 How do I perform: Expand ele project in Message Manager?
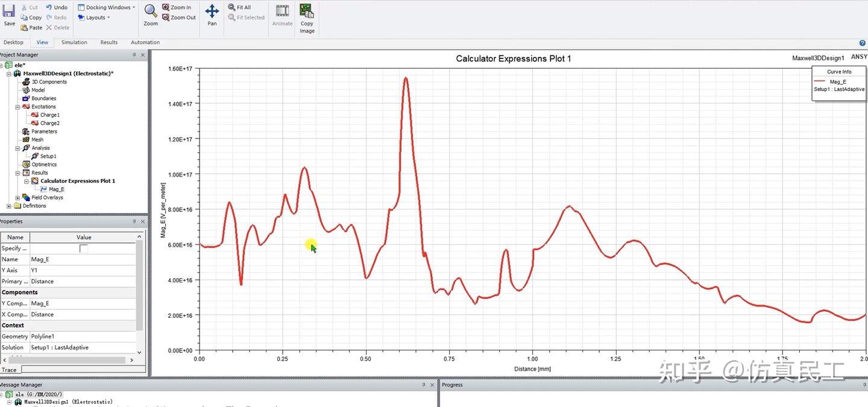click(x=1, y=394)
